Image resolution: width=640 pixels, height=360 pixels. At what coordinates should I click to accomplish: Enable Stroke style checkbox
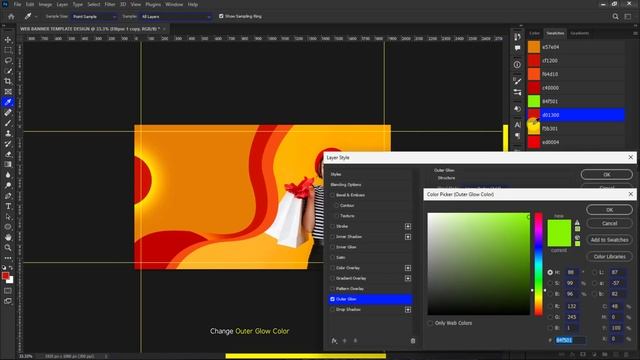click(332, 226)
